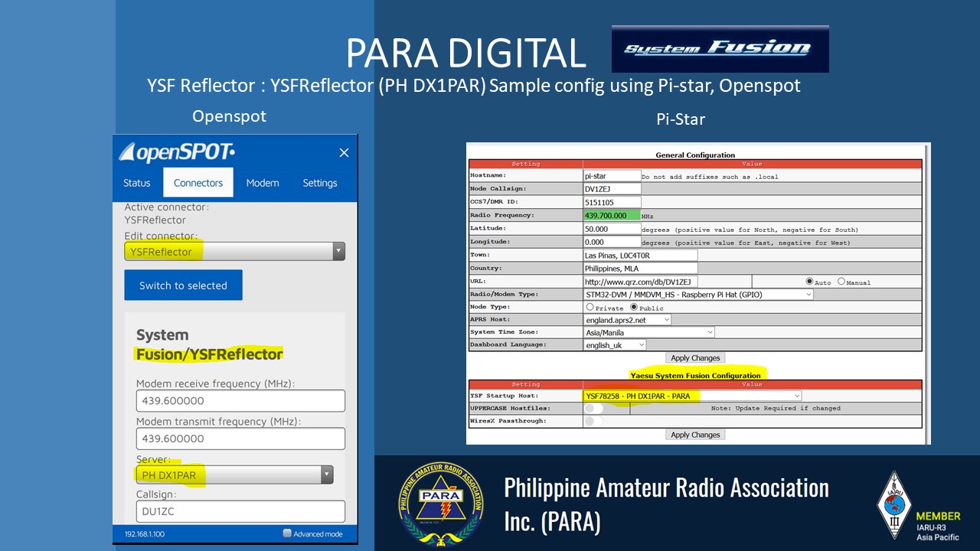Screen dimensions: 980x551
Task: Select Public node type
Action: click(x=634, y=307)
